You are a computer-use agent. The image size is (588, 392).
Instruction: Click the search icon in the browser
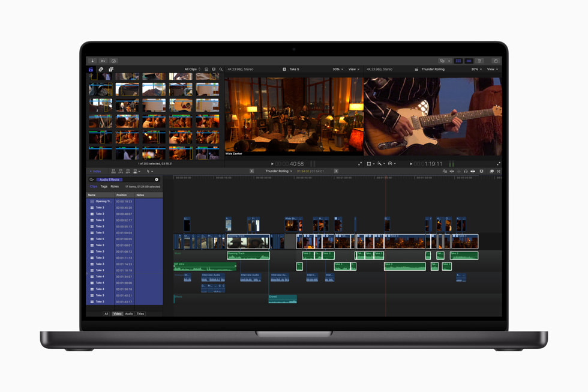click(x=221, y=69)
